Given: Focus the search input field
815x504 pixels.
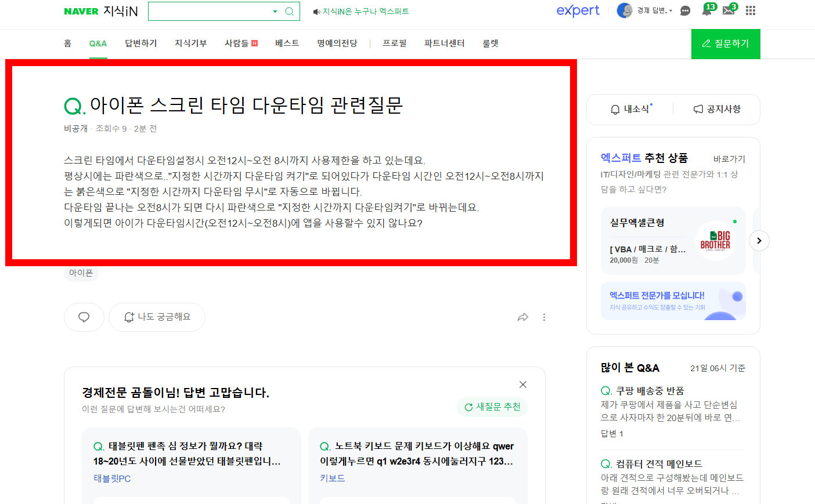Looking at the screenshot, I should (209, 11).
